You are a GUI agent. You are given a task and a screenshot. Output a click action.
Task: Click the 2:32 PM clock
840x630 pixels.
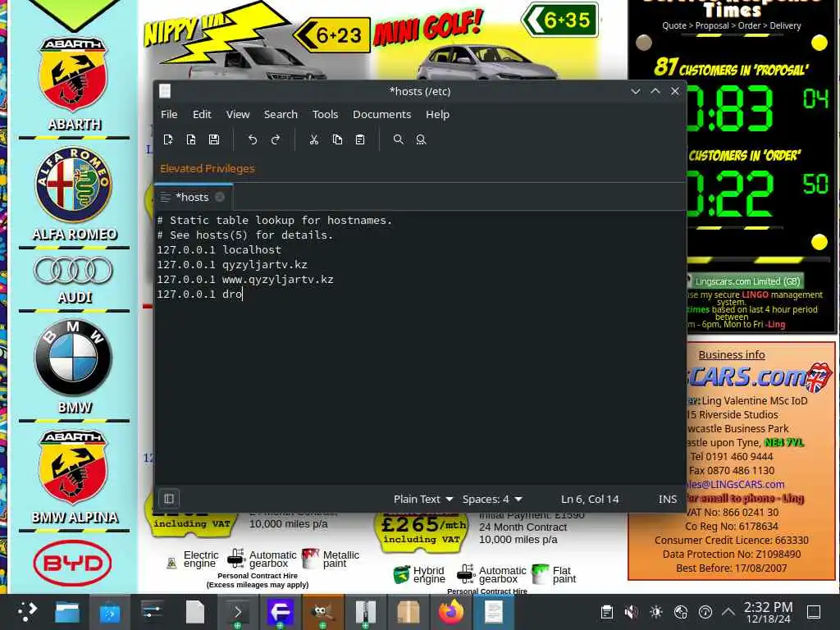pyautogui.click(x=768, y=612)
